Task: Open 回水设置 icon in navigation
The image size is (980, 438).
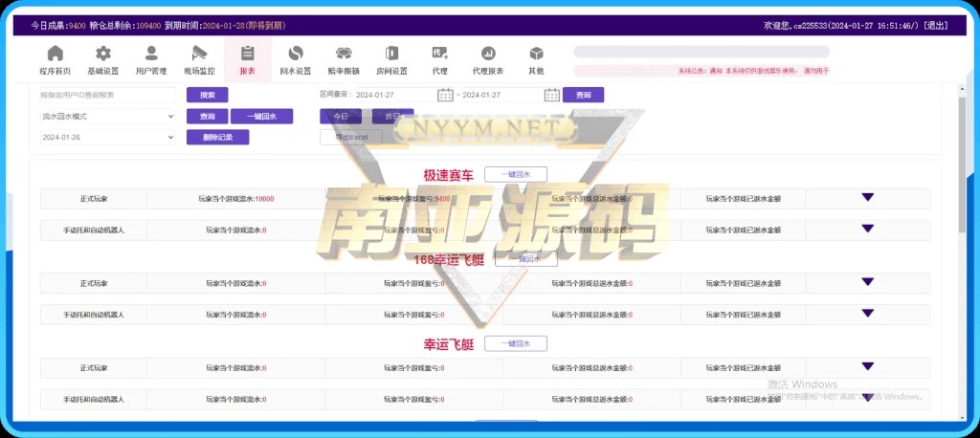Action: (x=296, y=55)
